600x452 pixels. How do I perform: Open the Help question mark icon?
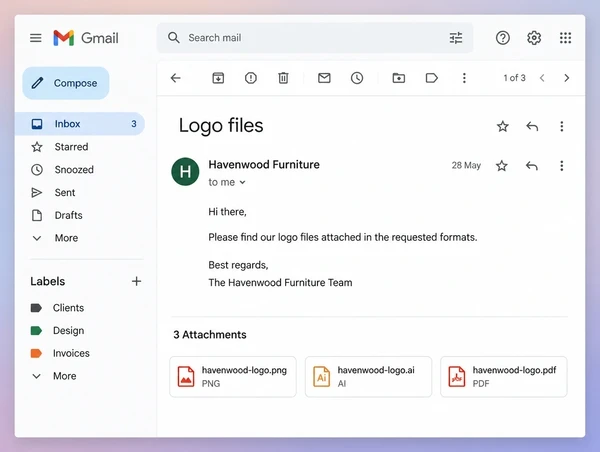click(502, 38)
